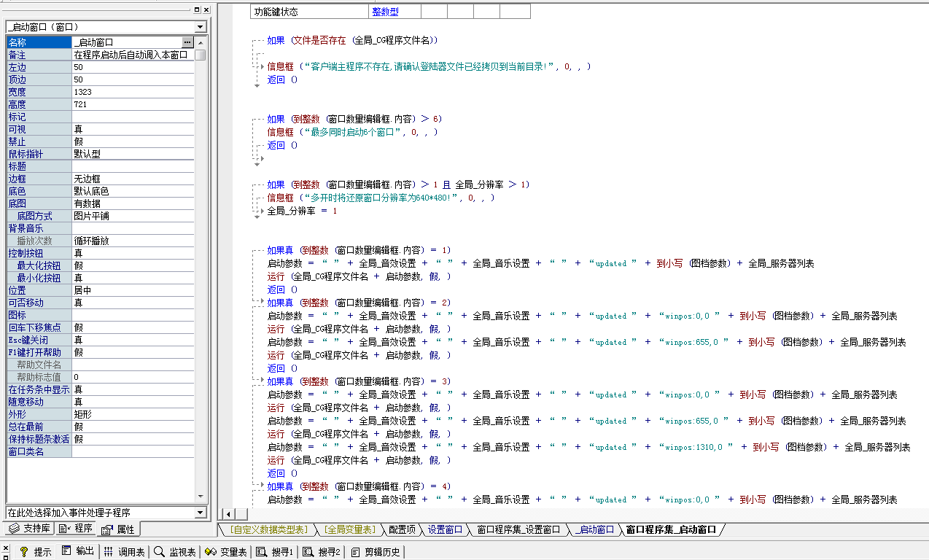
Task: Toggle the 控制按钮 property value
Action: [133, 253]
